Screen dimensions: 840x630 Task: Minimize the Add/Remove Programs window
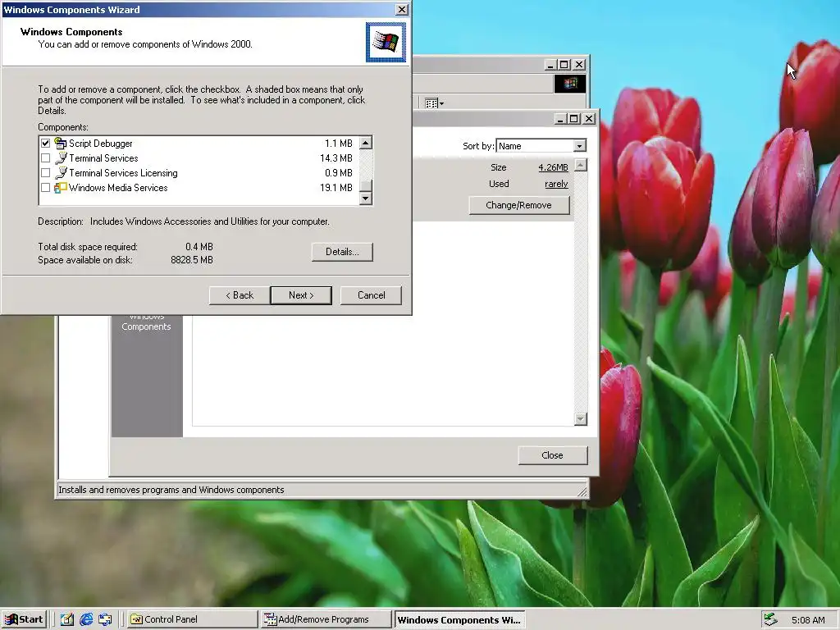[559, 119]
